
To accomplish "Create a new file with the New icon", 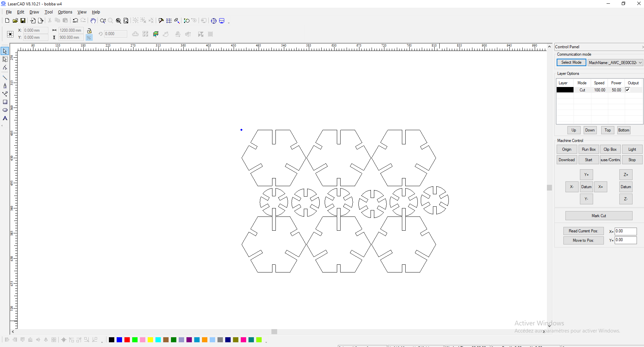I will point(7,21).
